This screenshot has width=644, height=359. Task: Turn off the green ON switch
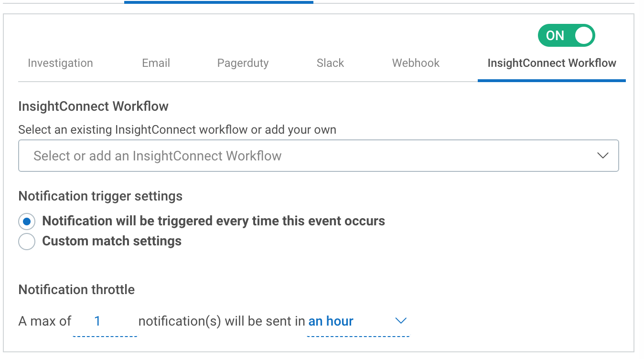(x=566, y=36)
